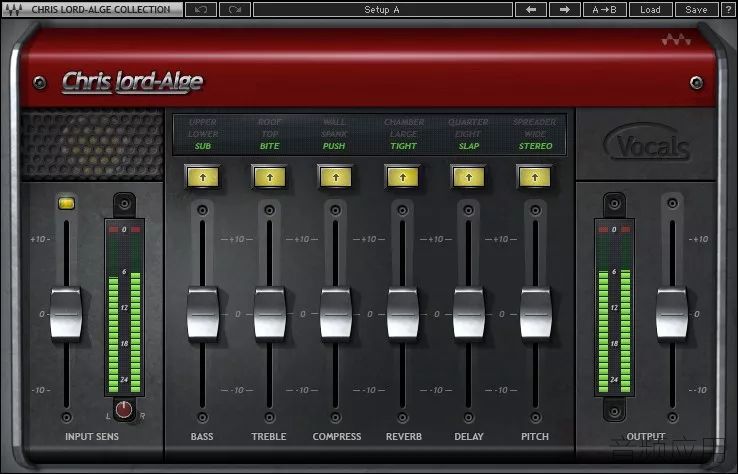
Task: Select the SUB bass mode label
Action: [x=203, y=146]
